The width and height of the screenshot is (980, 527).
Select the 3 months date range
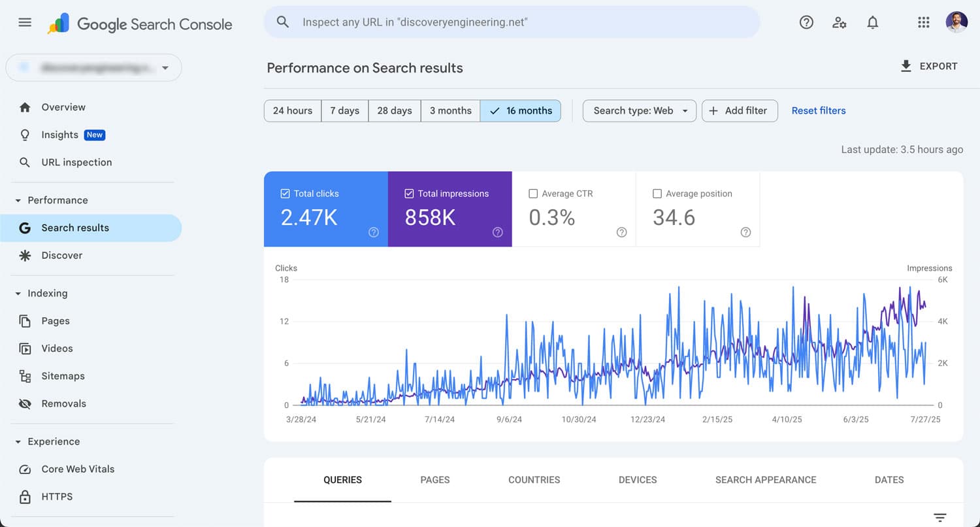[450, 110]
